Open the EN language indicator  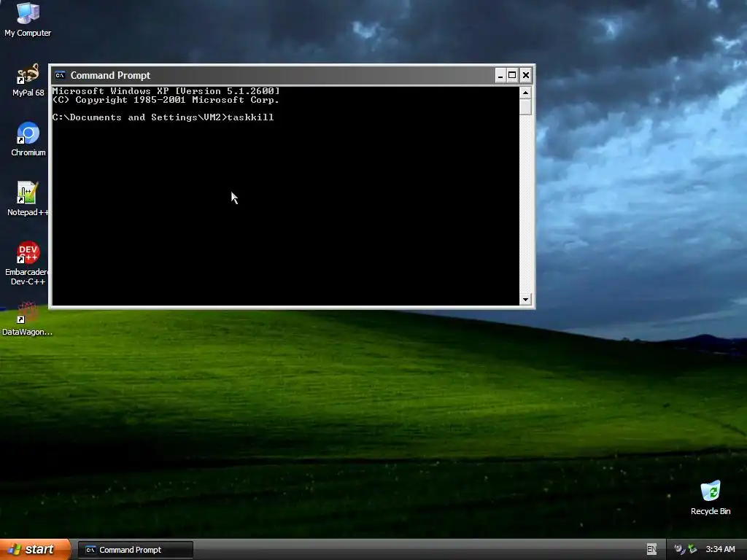tap(651, 550)
